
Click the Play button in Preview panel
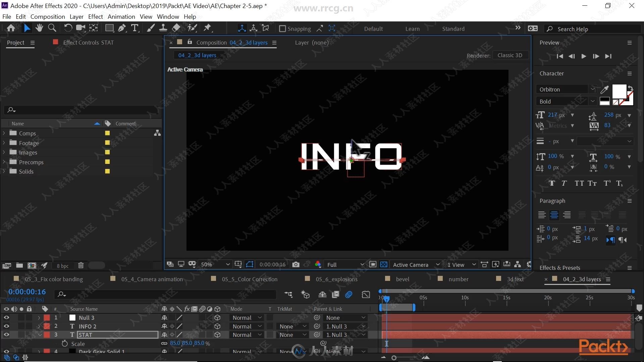point(584,56)
